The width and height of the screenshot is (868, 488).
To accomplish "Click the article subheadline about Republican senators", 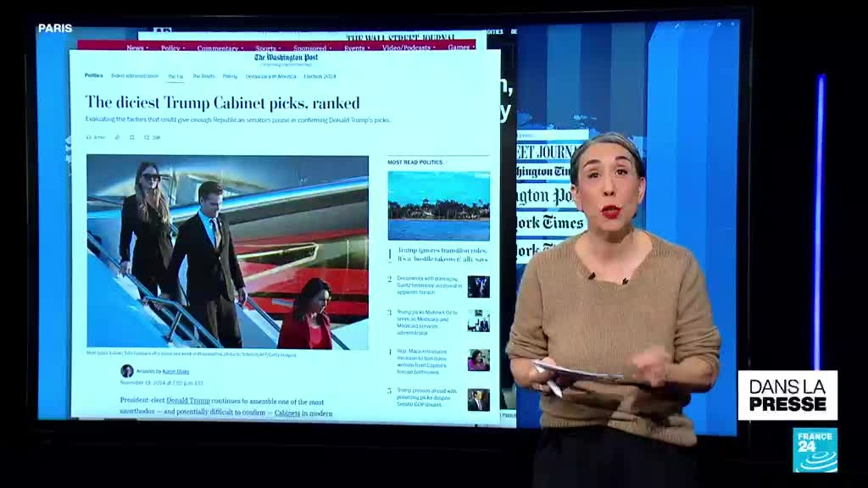I will [238, 120].
